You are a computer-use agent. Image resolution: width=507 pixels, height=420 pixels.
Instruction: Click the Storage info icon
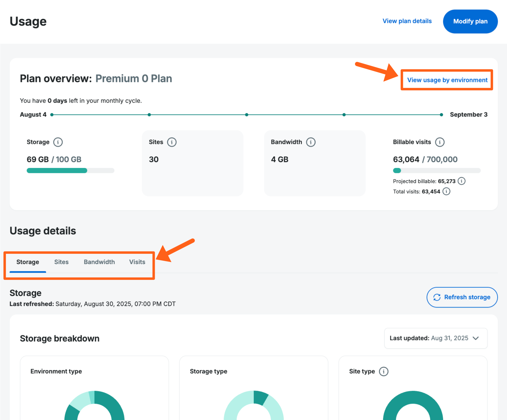coord(58,142)
